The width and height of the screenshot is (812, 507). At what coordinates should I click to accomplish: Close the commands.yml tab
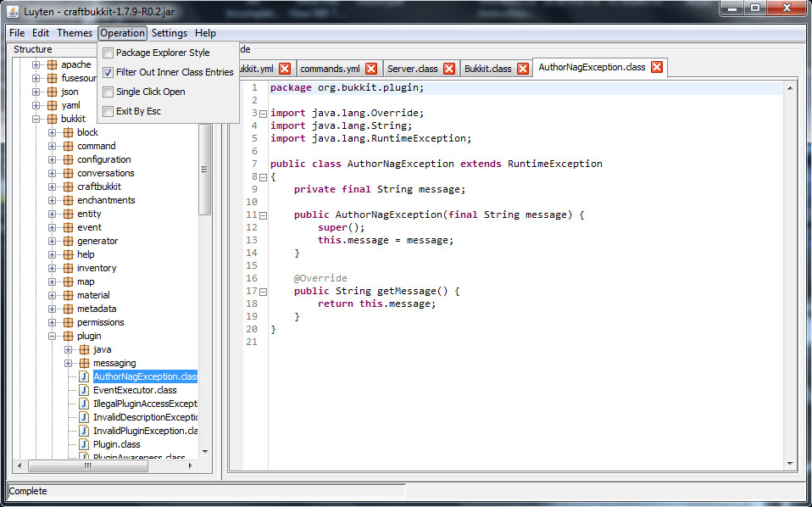[x=371, y=69]
